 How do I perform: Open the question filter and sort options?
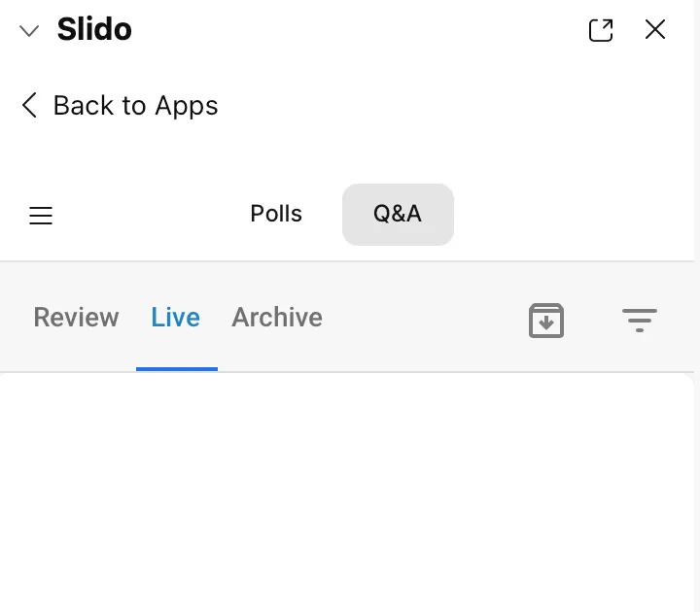(639, 320)
